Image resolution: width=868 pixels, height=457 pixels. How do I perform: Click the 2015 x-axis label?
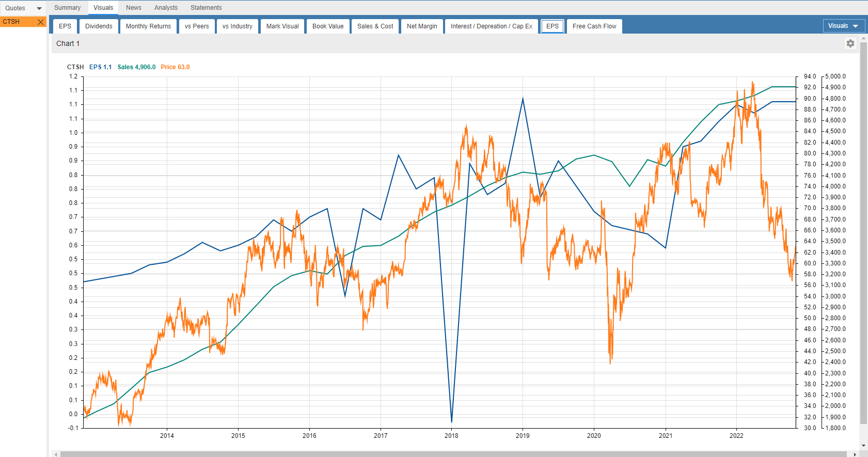click(x=238, y=436)
